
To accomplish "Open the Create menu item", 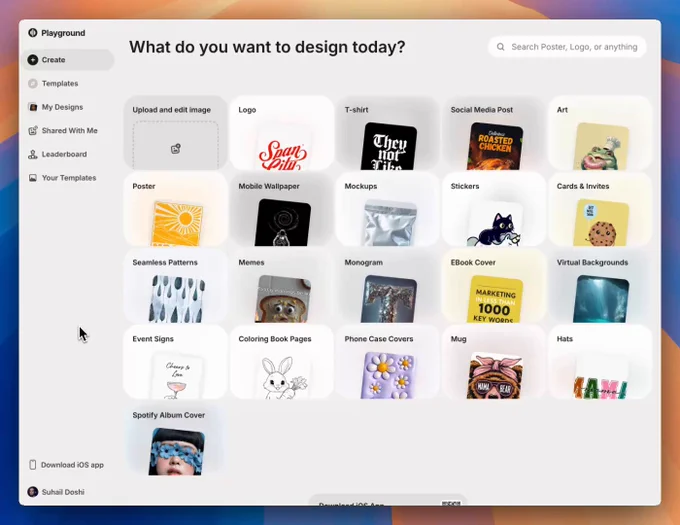I will pyautogui.click(x=68, y=60).
